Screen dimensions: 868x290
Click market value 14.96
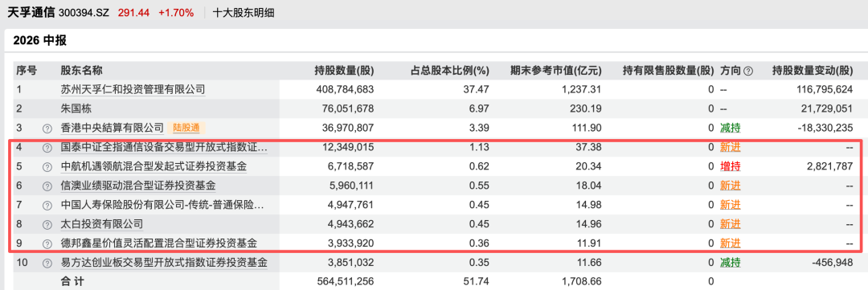pyautogui.click(x=588, y=224)
